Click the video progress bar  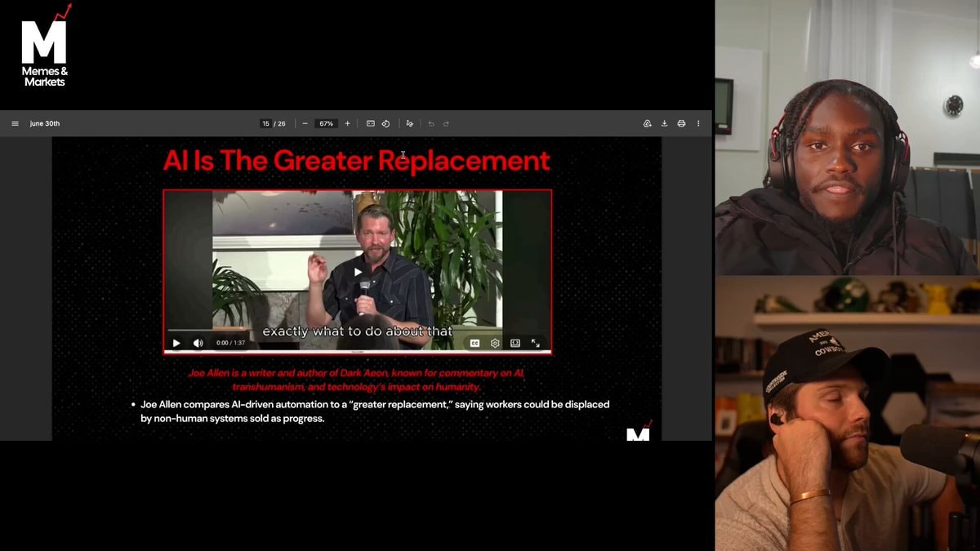coord(358,331)
